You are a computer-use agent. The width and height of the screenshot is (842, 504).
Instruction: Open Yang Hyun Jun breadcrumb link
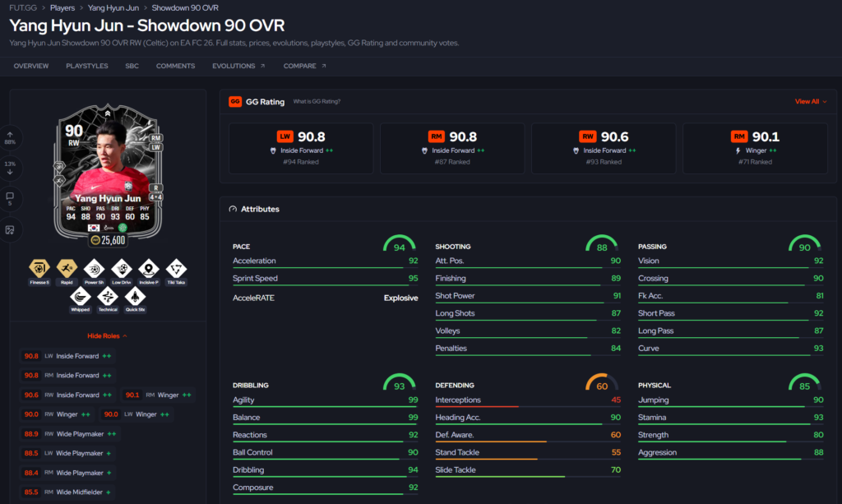(113, 8)
